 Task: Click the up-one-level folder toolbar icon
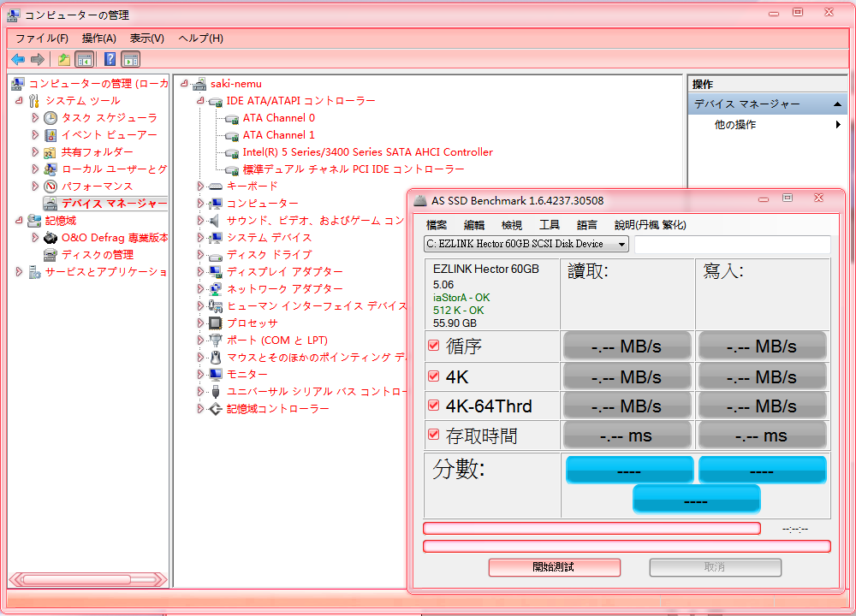pos(63,59)
